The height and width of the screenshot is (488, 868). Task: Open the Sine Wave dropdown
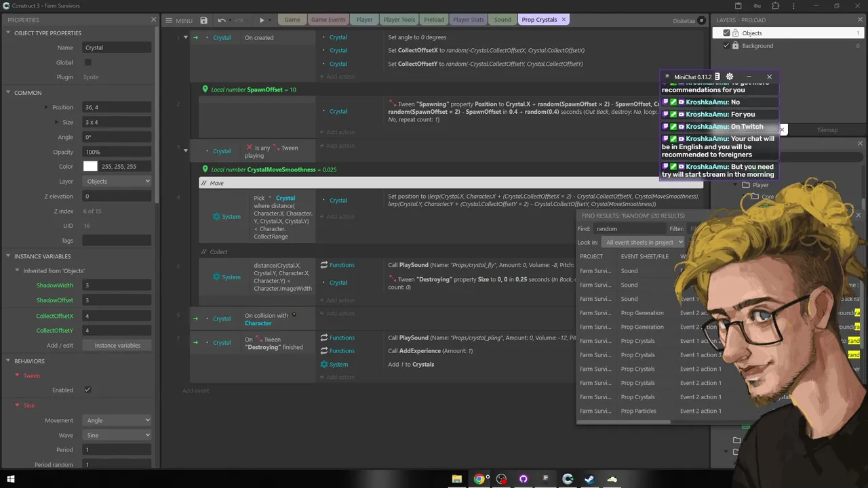tap(117, 435)
